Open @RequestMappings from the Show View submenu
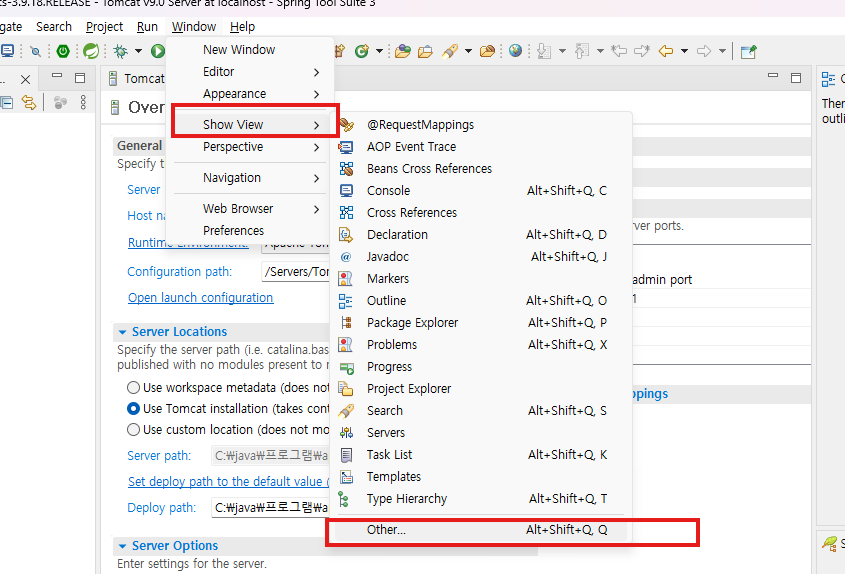This screenshot has width=845, height=574. tap(480, 125)
